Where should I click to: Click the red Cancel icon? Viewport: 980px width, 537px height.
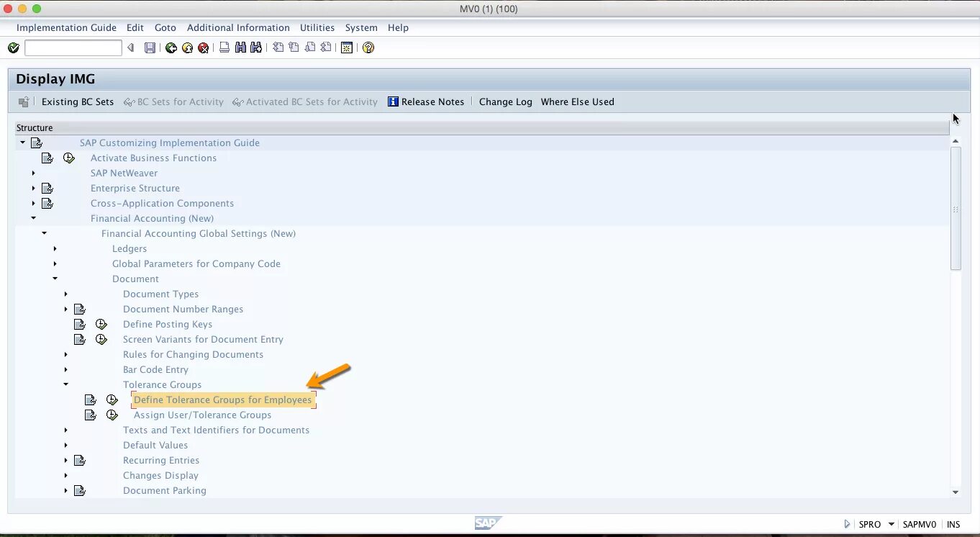pyautogui.click(x=204, y=48)
